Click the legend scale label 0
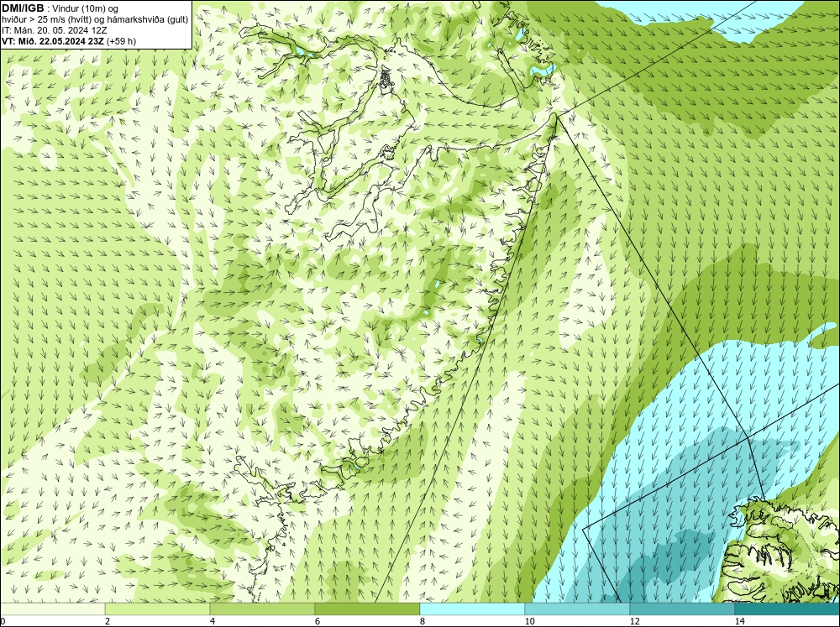 (3, 621)
